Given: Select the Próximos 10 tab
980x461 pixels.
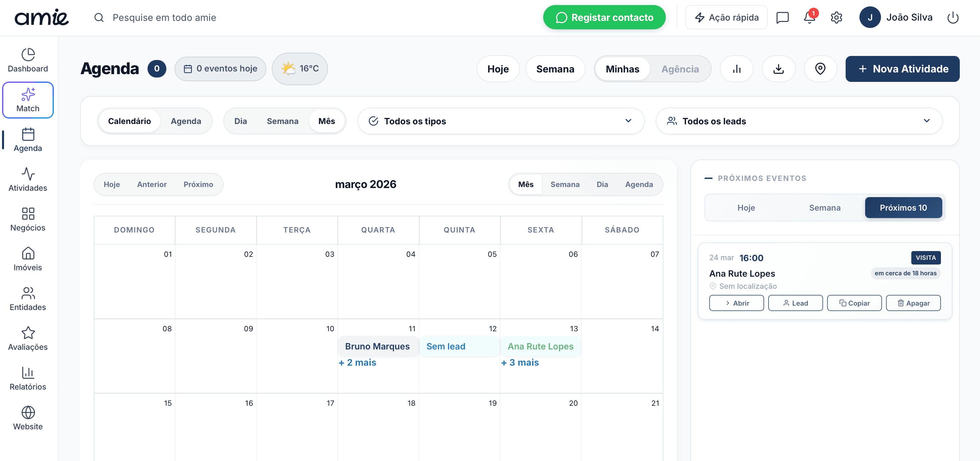Looking at the screenshot, I should [x=904, y=208].
